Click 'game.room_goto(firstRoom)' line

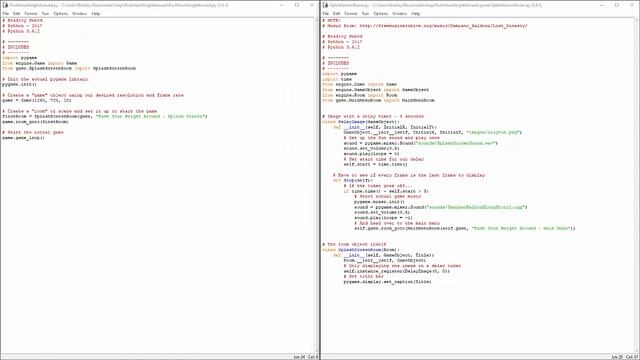pos(36,122)
